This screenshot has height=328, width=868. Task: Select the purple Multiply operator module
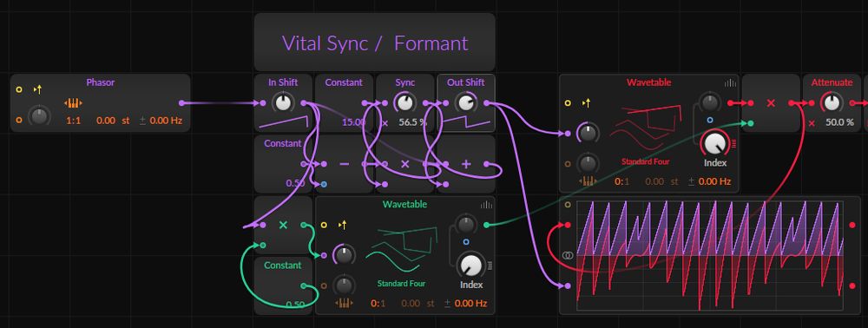click(404, 164)
